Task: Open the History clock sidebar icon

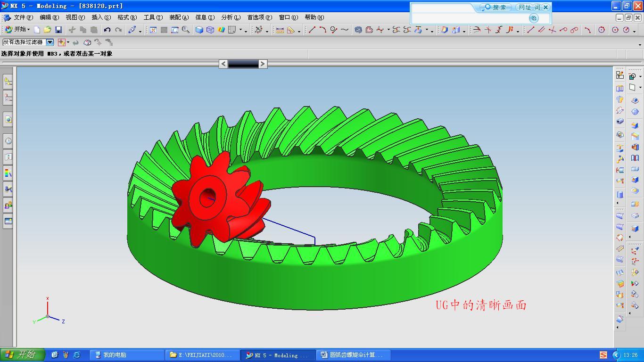Action: tap(8, 141)
